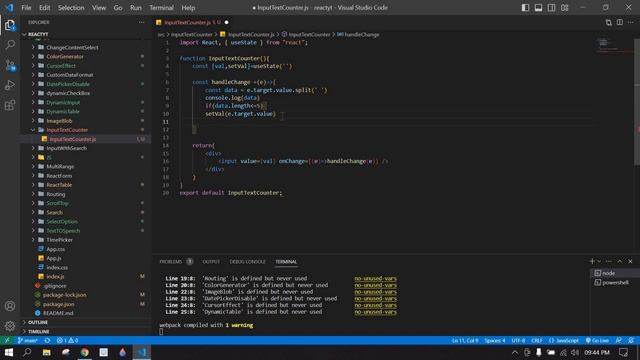Screen dimensions: 640x360
Task: Click the Go Live server button
Action: point(597,340)
